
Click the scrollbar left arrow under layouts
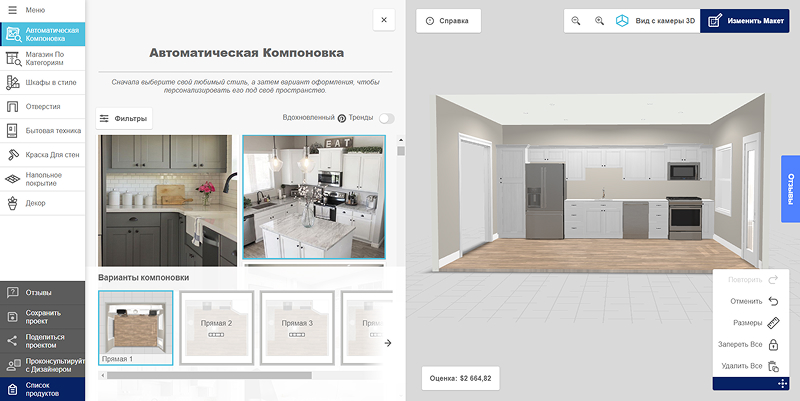pyautogui.click(x=103, y=375)
